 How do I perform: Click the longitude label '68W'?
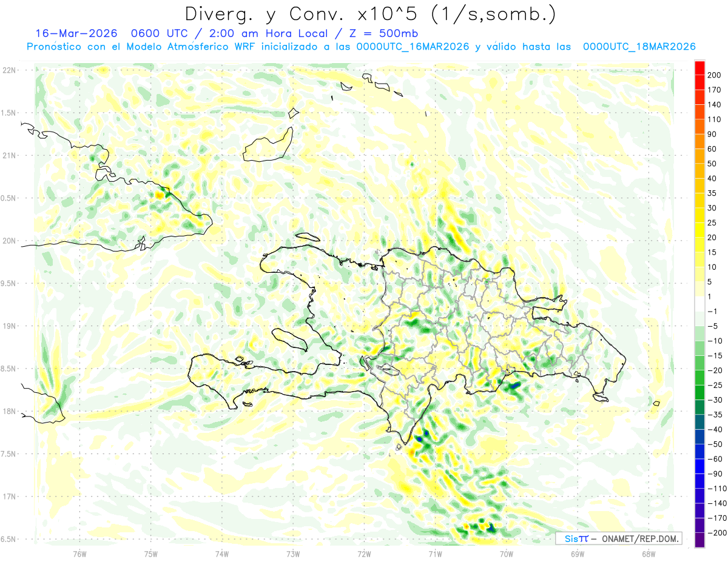point(649,554)
